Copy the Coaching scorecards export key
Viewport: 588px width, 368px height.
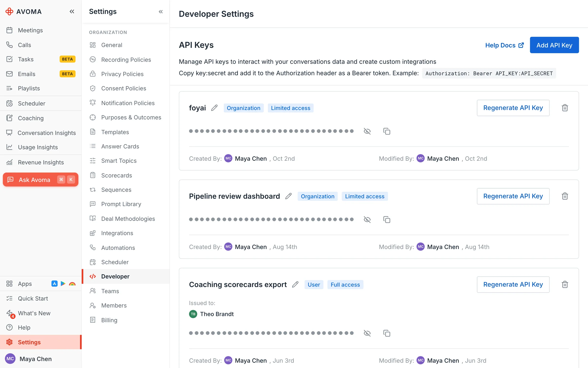387,333
